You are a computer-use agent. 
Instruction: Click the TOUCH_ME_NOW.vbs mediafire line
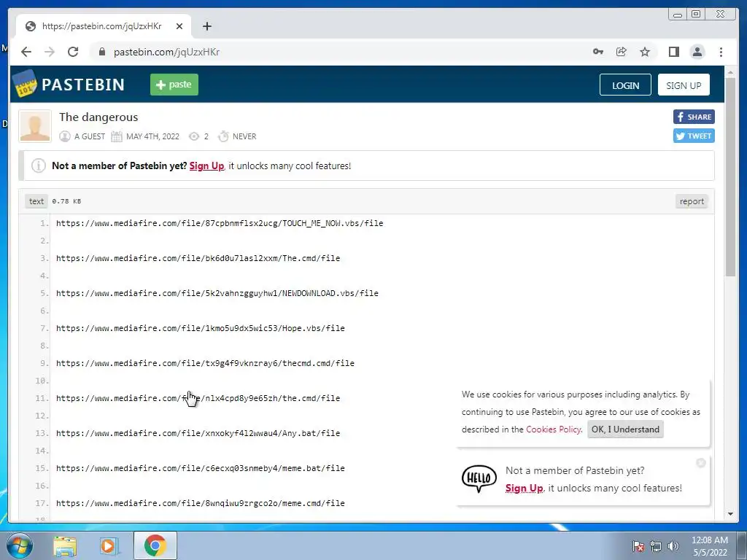(x=220, y=223)
